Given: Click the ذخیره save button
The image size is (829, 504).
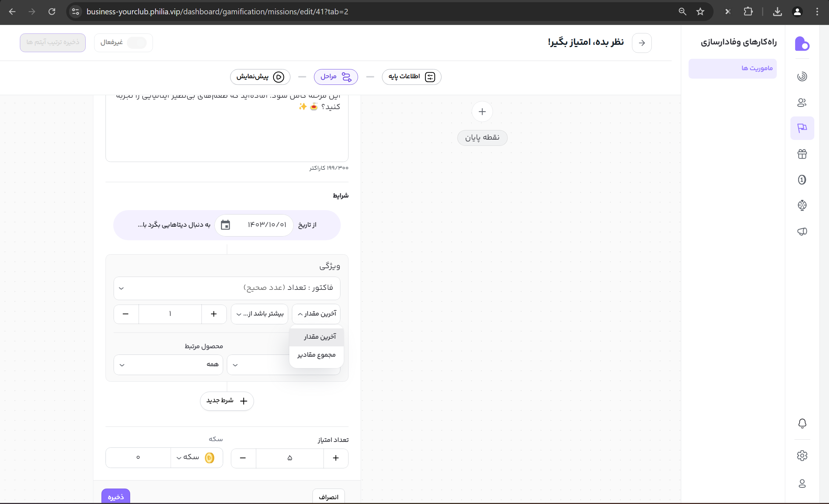Looking at the screenshot, I should tap(116, 497).
